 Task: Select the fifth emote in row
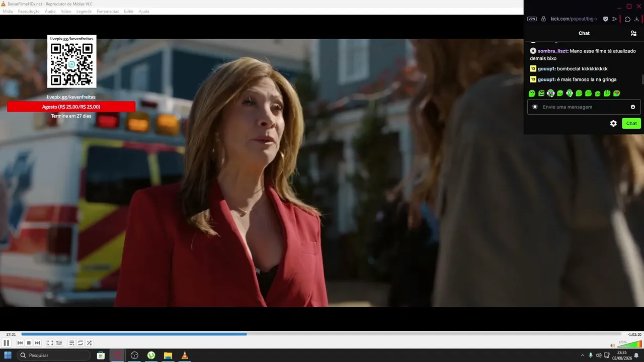[x=570, y=94]
